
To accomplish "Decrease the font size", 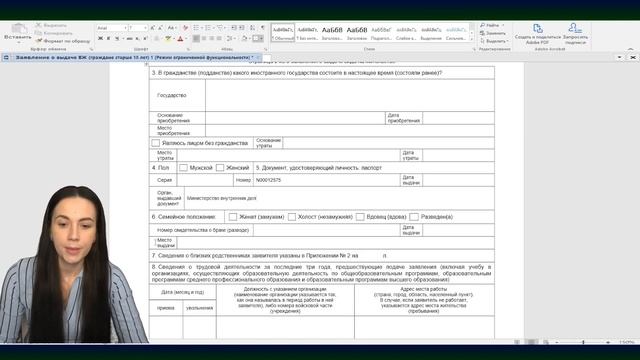I will [x=160, y=28].
